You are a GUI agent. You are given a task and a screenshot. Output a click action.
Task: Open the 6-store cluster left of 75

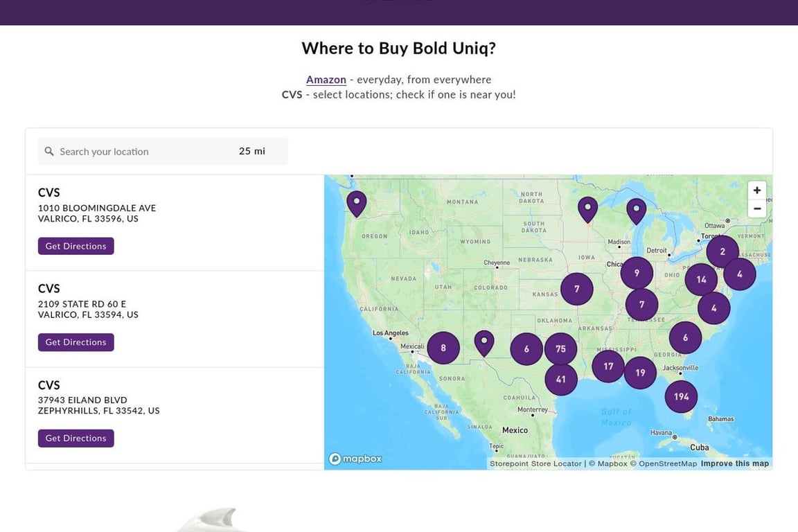point(526,348)
